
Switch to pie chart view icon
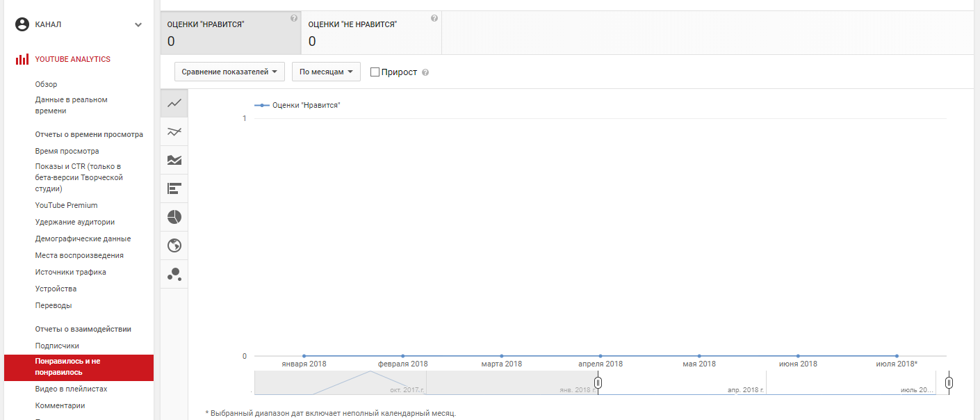pyautogui.click(x=174, y=217)
